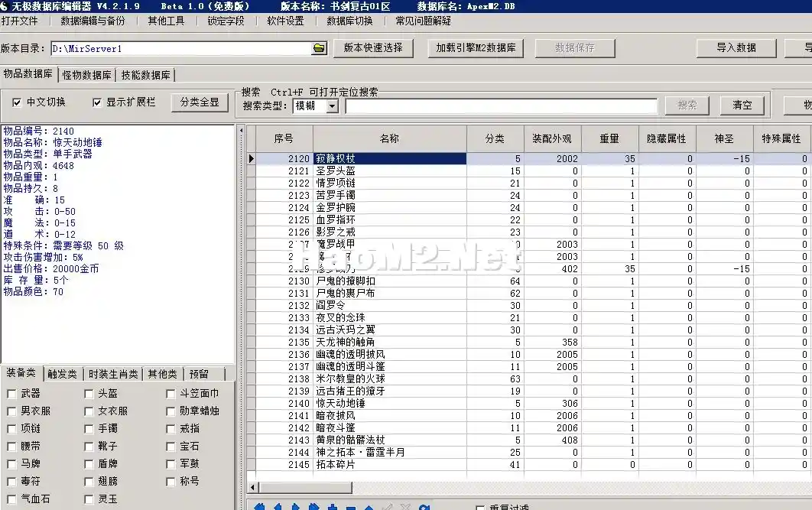
Task: Click the 版本目录 path input field
Action: [x=182, y=49]
